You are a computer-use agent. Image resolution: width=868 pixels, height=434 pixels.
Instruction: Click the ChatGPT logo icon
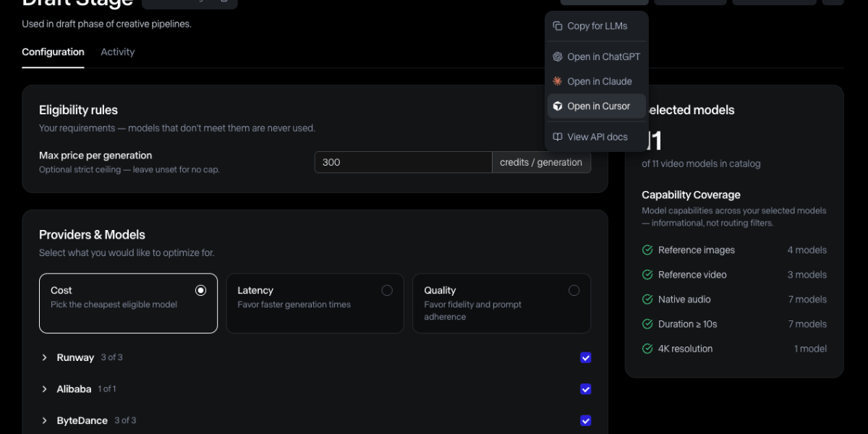[558, 56]
